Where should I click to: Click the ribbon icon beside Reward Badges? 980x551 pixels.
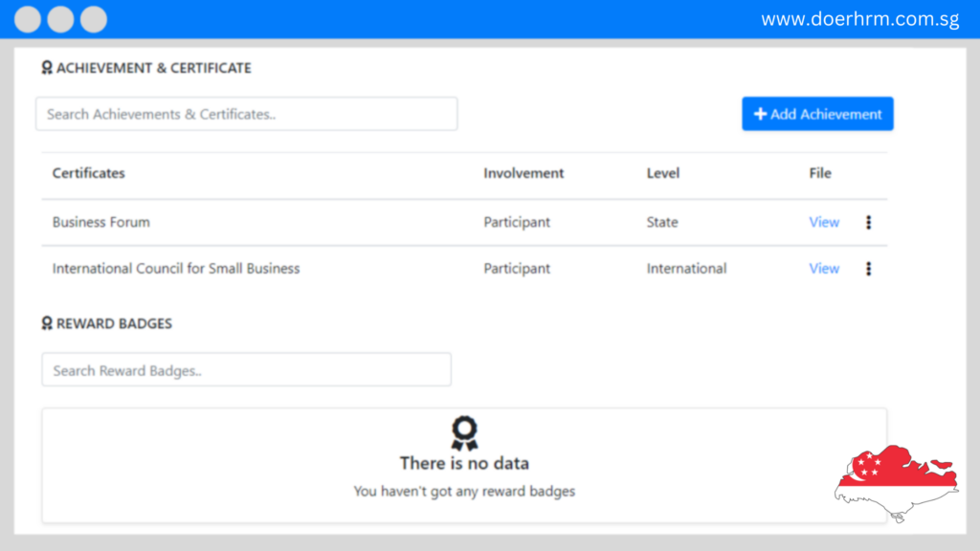coord(47,323)
